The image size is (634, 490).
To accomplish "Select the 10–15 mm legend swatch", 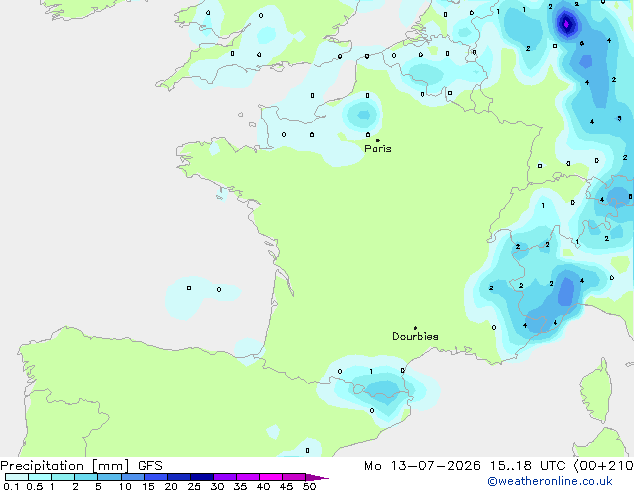I will [133, 477].
